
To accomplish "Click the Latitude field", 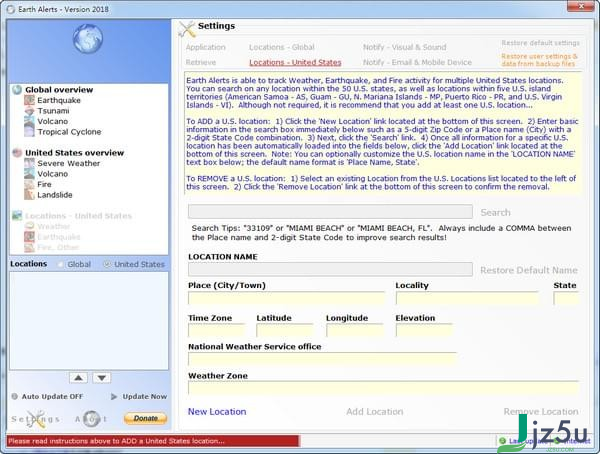I will (x=285, y=330).
